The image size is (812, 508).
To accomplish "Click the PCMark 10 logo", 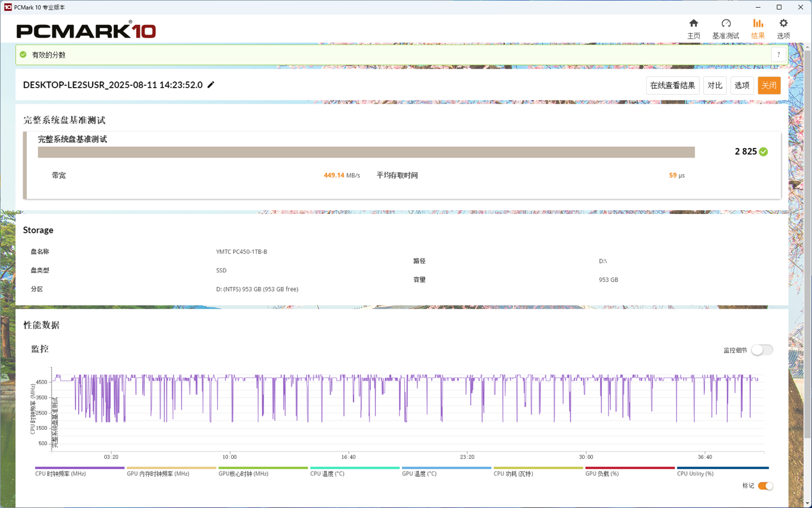I will click(x=86, y=30).
